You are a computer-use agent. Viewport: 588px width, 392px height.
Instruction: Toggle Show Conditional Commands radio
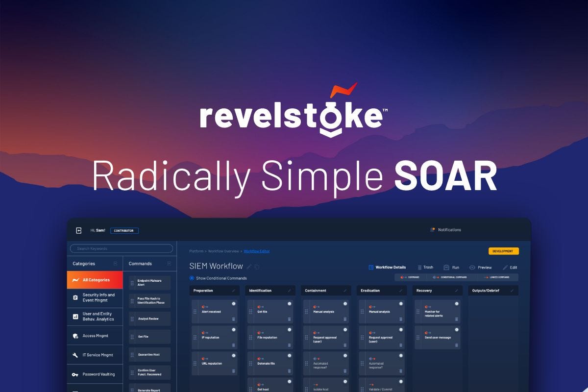tap(192, 278)
